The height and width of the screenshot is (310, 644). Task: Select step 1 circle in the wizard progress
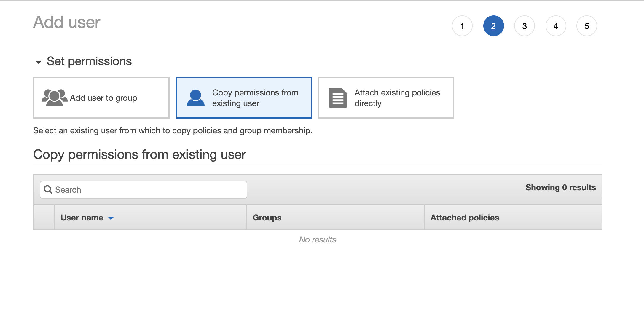pyautogui.click(x=463, y=26)
